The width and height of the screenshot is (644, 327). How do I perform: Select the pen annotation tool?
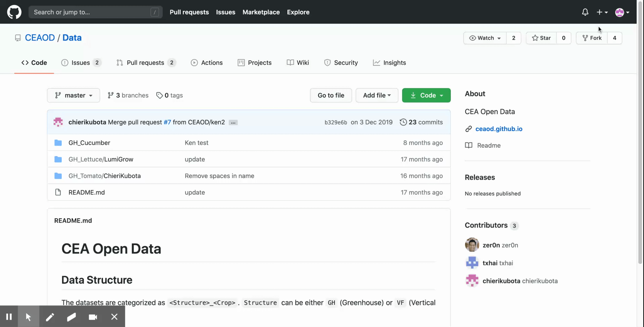(x=50, y=317)
